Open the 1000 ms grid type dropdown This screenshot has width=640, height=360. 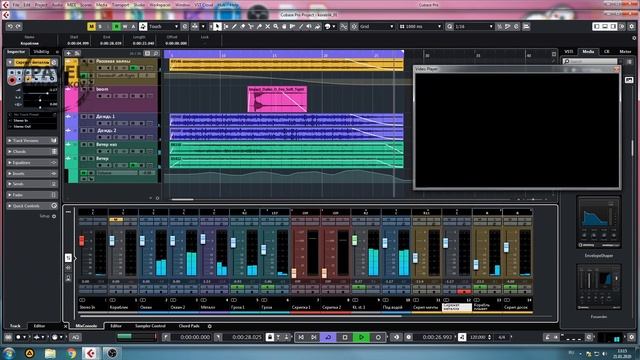420,27
